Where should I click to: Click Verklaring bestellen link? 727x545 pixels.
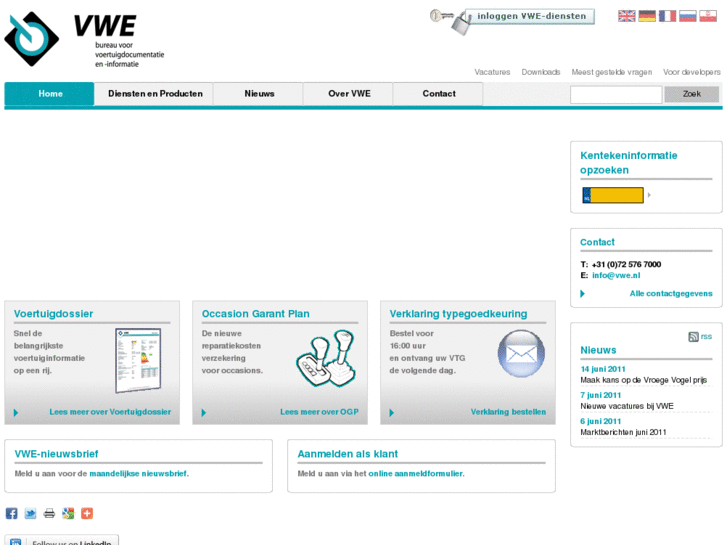508,412
